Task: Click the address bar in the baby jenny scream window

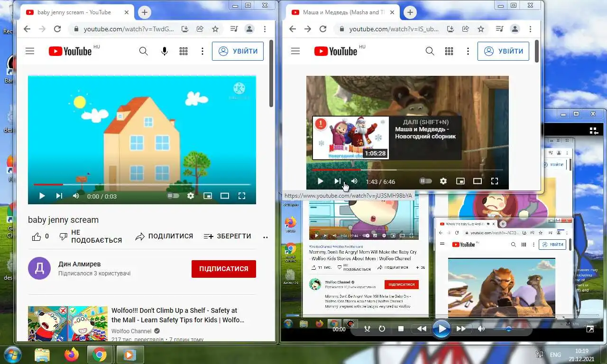Action: (x=129, y=29)
